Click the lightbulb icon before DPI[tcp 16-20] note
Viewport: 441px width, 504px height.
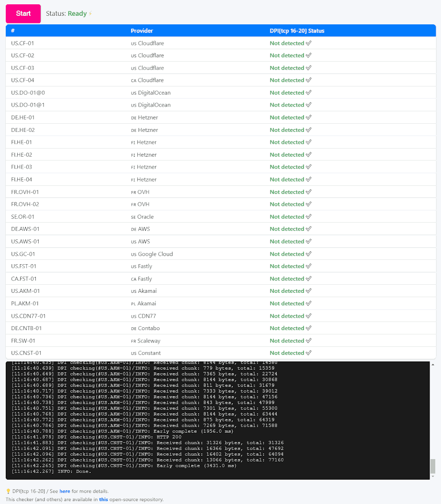point(8,491)
